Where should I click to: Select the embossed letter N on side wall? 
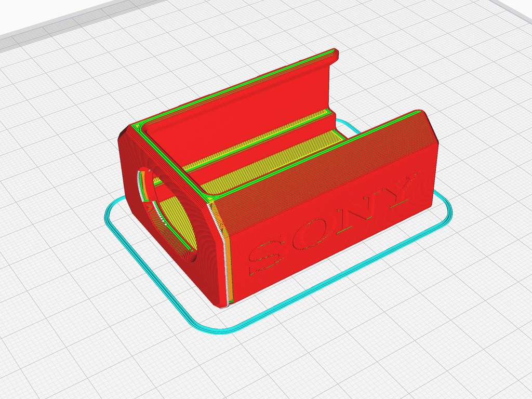click(x=358, y=206)
